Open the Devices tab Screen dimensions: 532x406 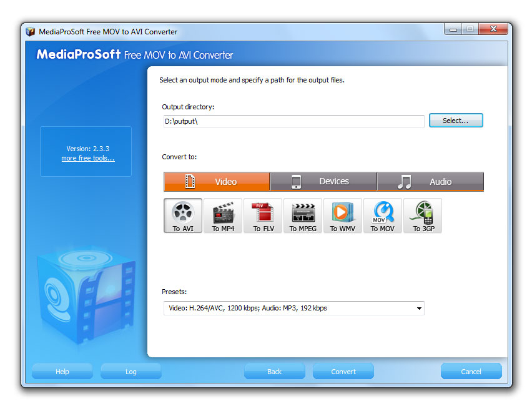point(323,182)
